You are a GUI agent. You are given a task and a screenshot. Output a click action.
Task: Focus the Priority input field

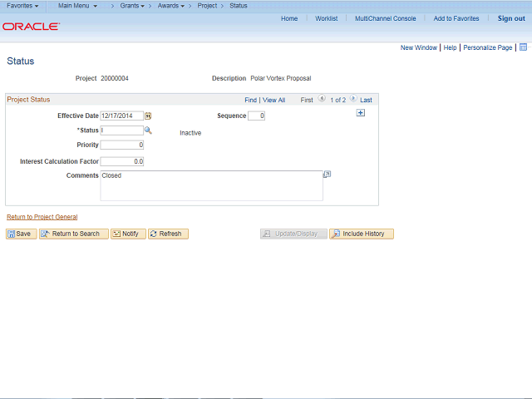point(122,145)
